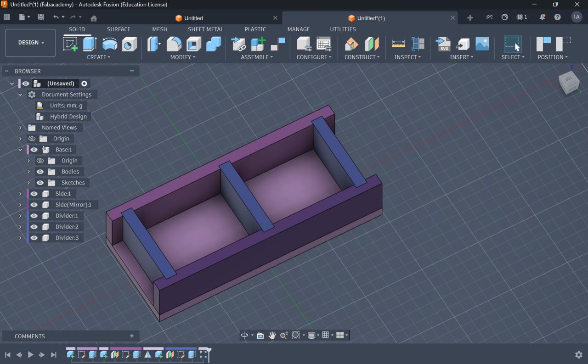
Task: Open the MODIFY dropdown menu
Action: (183, 57)
